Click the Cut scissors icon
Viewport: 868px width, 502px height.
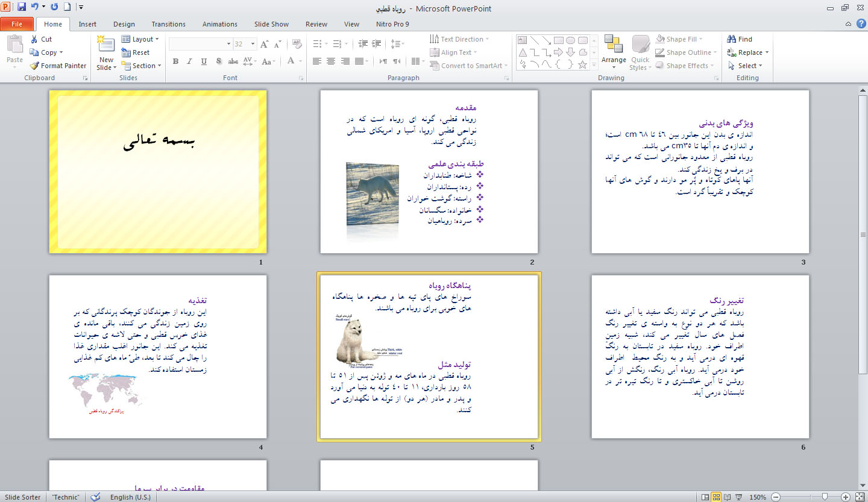click(34, 39)
